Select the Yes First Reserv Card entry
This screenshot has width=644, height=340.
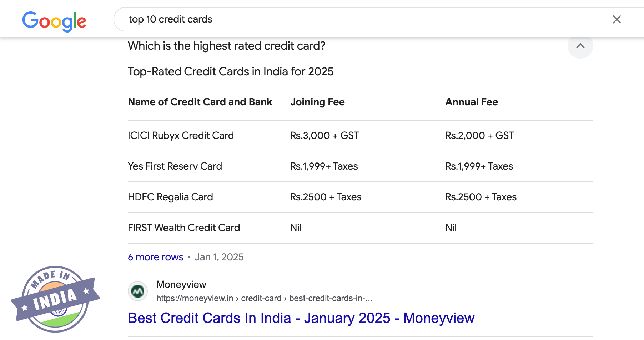tap(175, 166)
